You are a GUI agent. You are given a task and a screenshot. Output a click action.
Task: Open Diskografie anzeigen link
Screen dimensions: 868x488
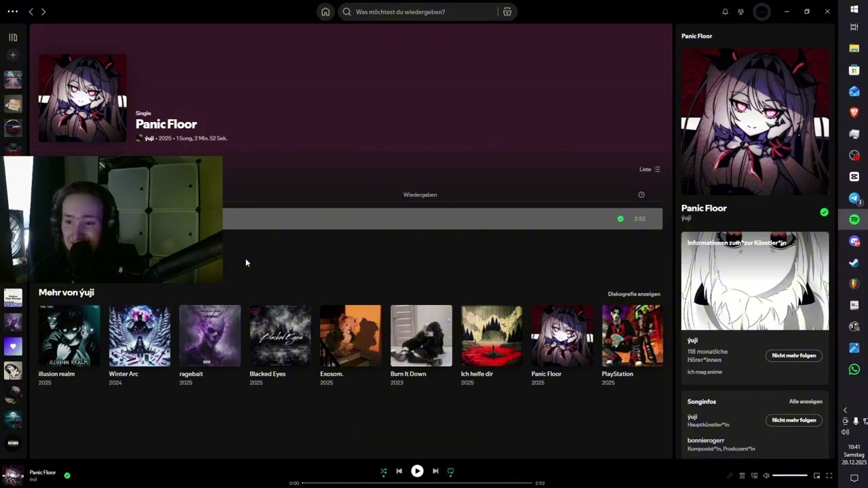pyautogui.click(x=634, y=294)
